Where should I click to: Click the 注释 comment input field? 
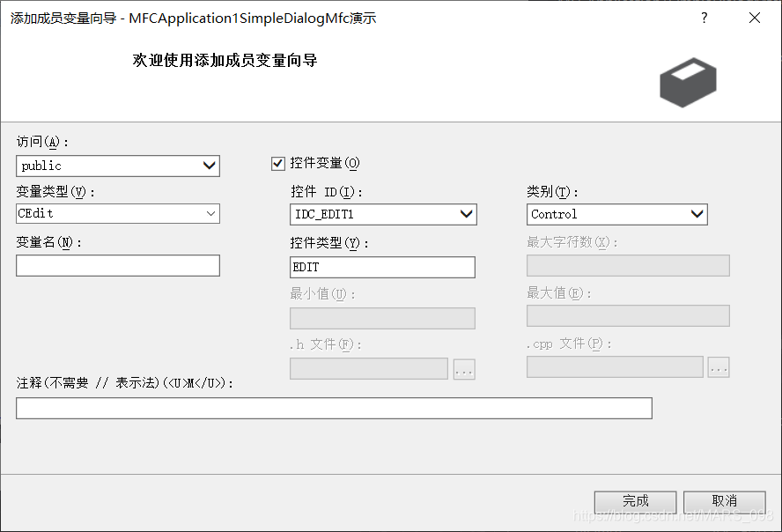click(x=334, y=408)
